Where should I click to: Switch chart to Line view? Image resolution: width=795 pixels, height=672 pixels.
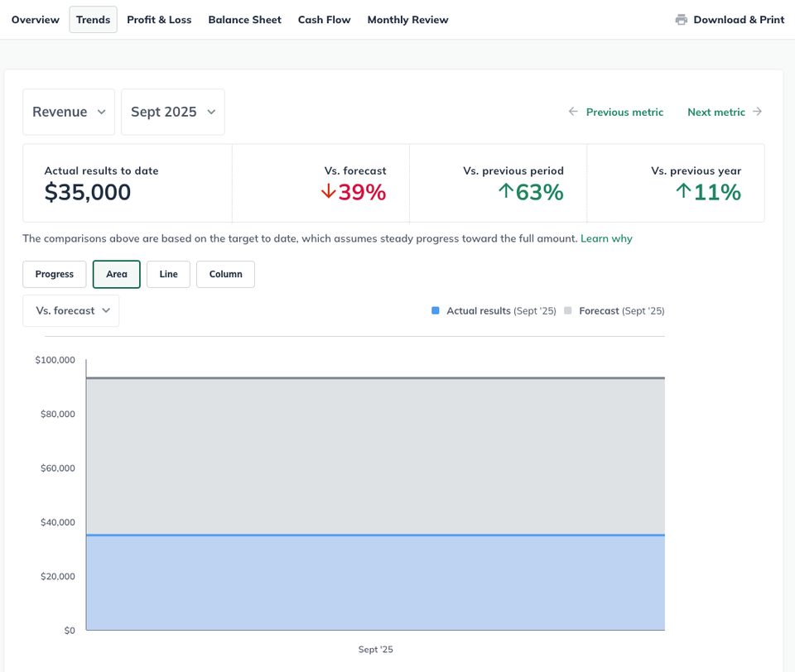coord(168,274)
